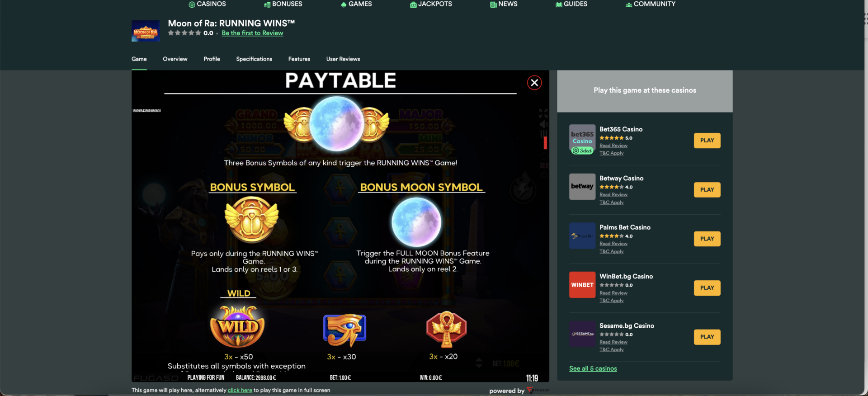
Task: Open the GAMES menu
Action: coord(356,4)
